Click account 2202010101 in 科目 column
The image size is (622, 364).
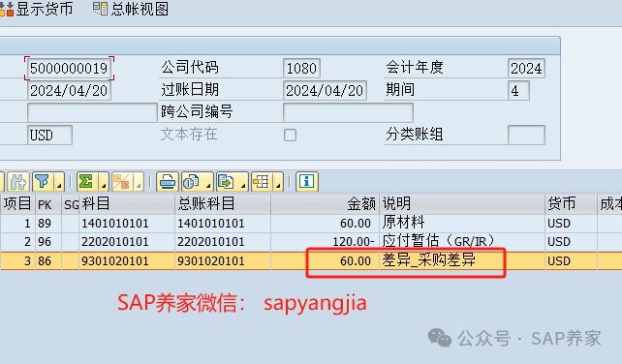[x=127, y=242]
